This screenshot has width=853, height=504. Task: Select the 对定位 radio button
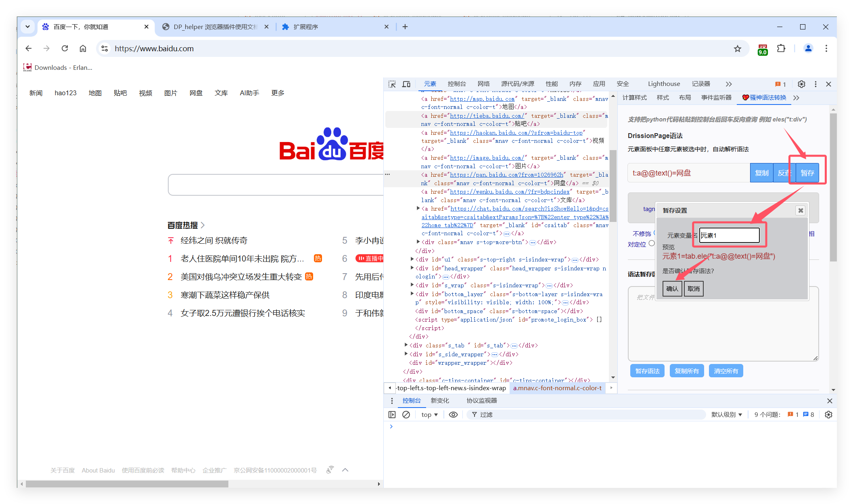(652, 243)
